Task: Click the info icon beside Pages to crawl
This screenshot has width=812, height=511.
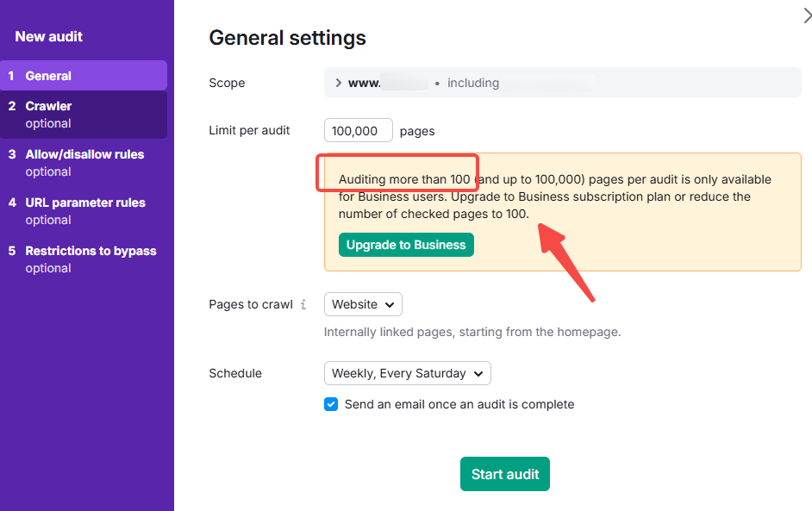Action: (x=303, y=305)
